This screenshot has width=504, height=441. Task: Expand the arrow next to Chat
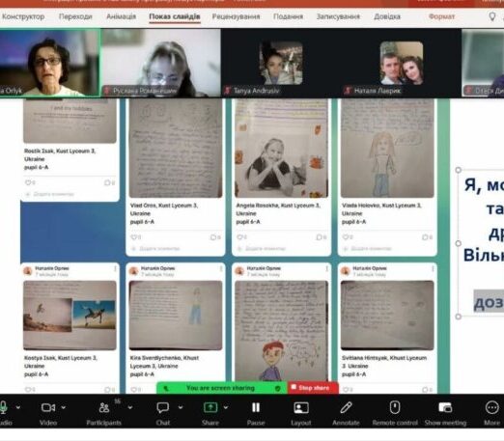coord(181,407)
